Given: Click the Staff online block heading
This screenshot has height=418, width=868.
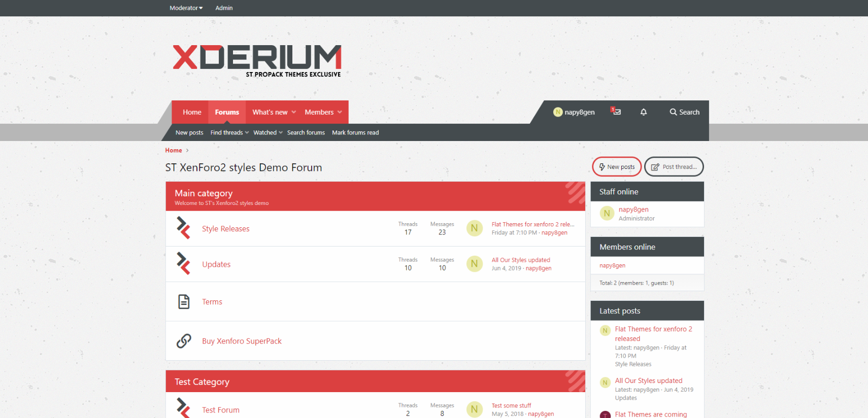Looking at the screenshot, I should click(x=618, y=192).
